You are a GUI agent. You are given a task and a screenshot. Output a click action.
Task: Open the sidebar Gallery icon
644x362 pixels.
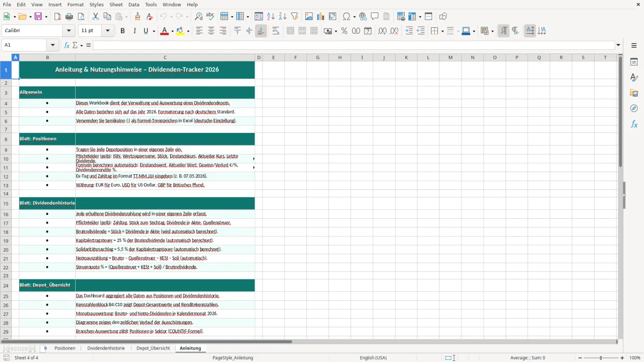(634, 93)
